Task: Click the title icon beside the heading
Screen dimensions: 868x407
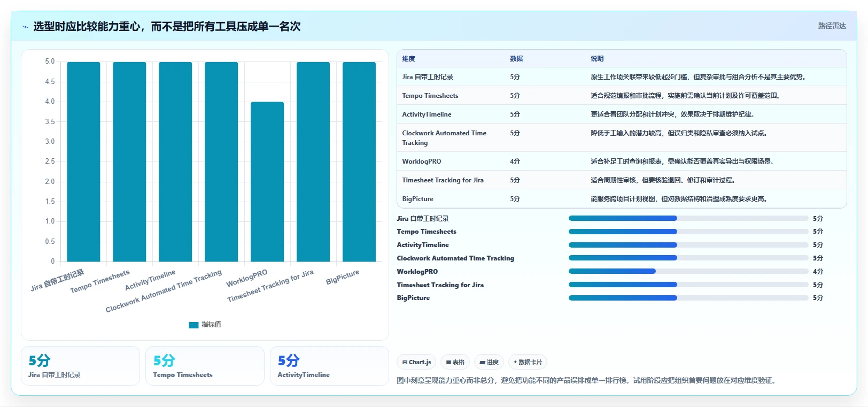Action: [x=25, y=27]
